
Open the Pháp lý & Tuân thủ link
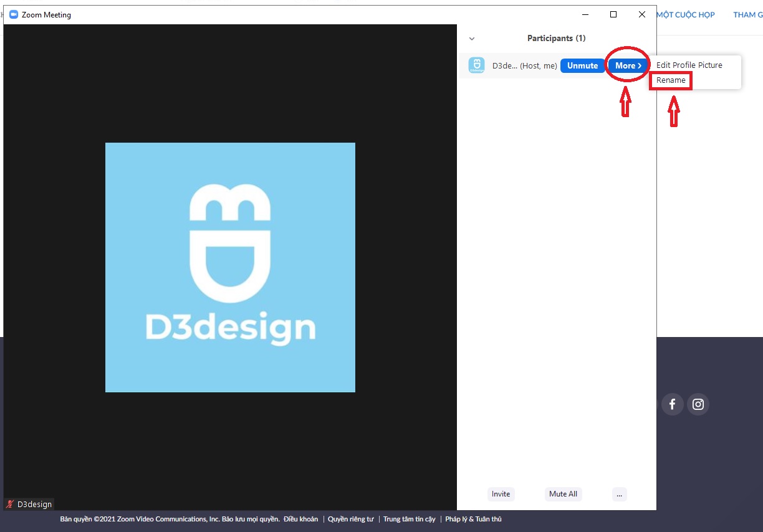point(473,519)
